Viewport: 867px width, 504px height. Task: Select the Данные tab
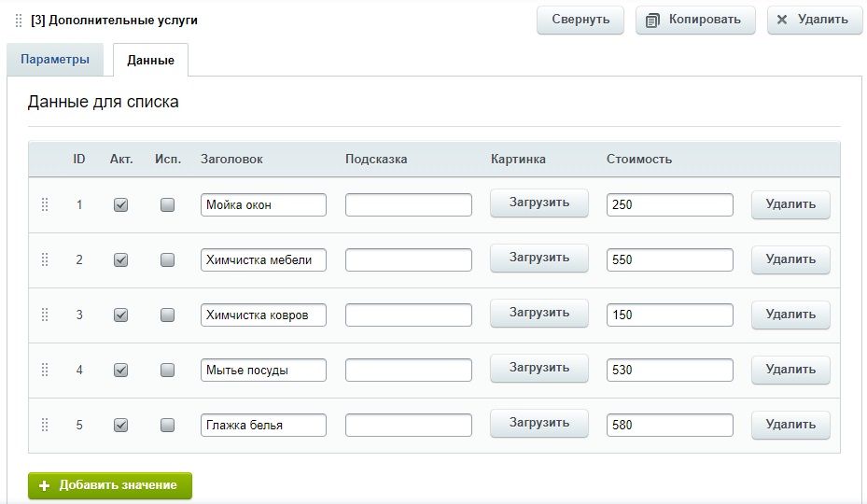[150, 60]
